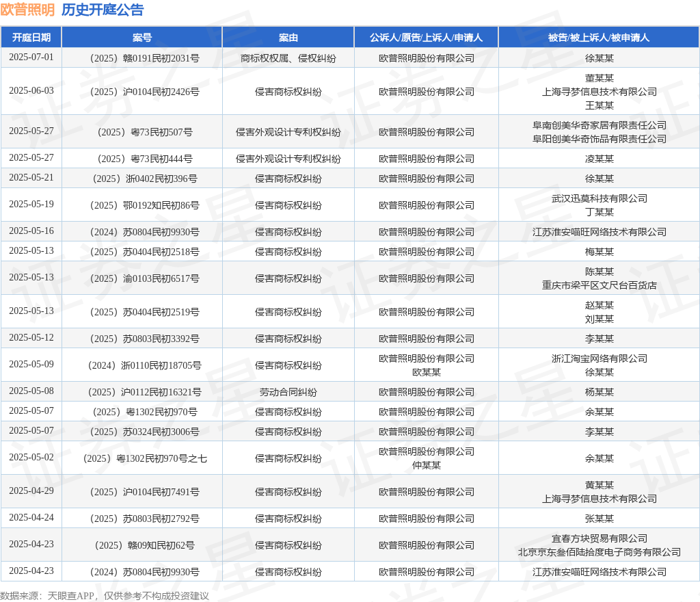Click the date 2025-05-16
Viewport: 700px width, 602px height.
coord(31,231)
